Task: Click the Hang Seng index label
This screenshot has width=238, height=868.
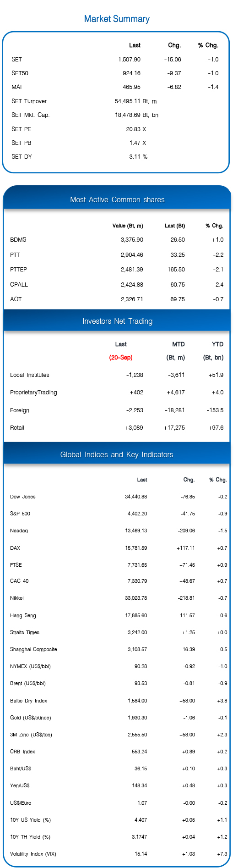Action: pos(23,615)
